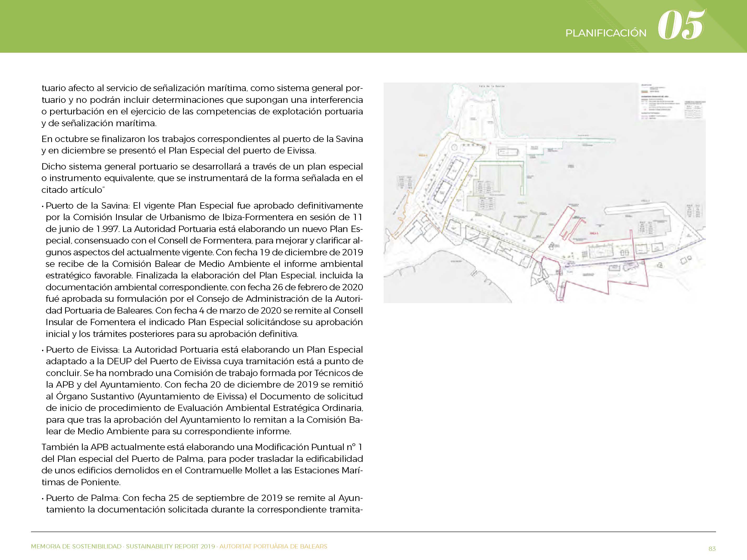The height and width of the screenshot is (560, 747).
Task: Click AUTORITAT PORTUÀRIA DE BALEARS in the footer
Action: tap(273, 547)
